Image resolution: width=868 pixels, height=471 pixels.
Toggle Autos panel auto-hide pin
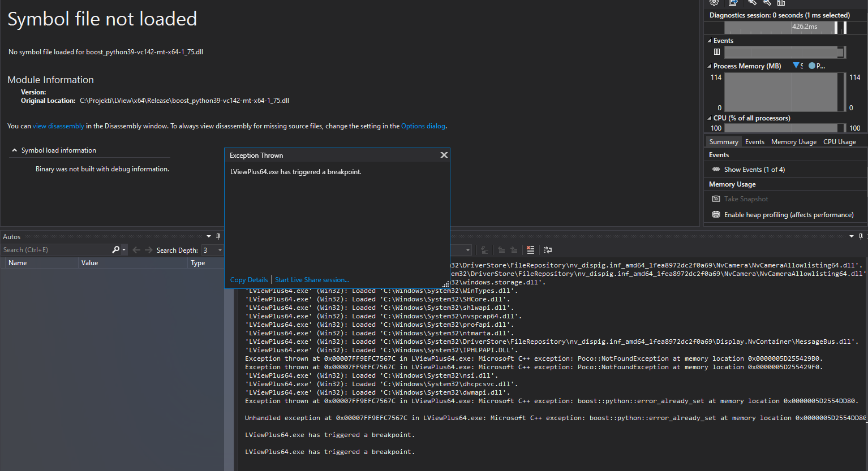point(218,236)
